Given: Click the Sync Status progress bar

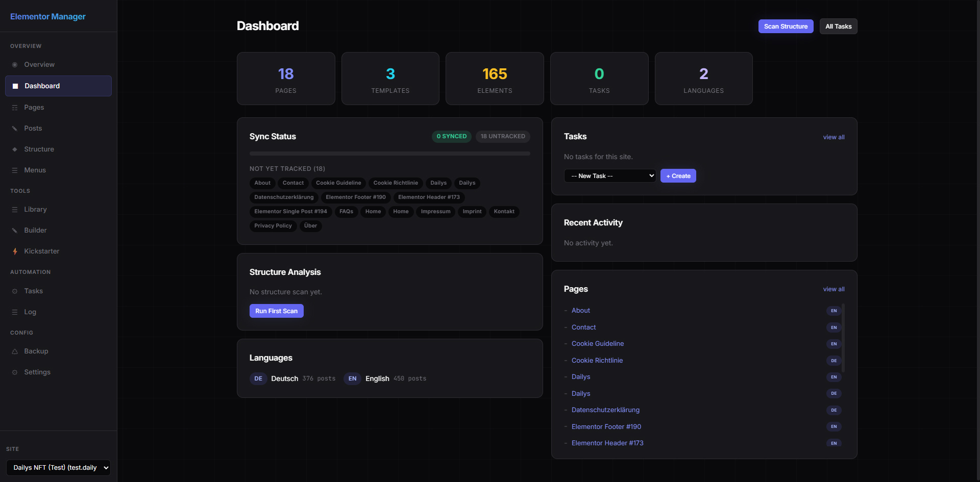Looking at the screenshot, I should click(389, 154).
